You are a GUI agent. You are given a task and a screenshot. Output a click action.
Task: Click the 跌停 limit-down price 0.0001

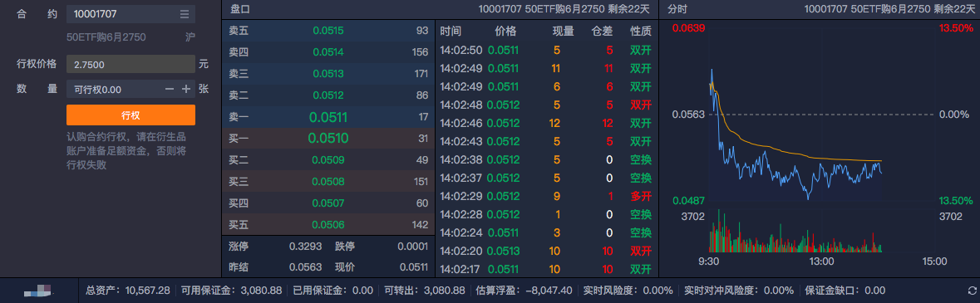pos(412,247)
